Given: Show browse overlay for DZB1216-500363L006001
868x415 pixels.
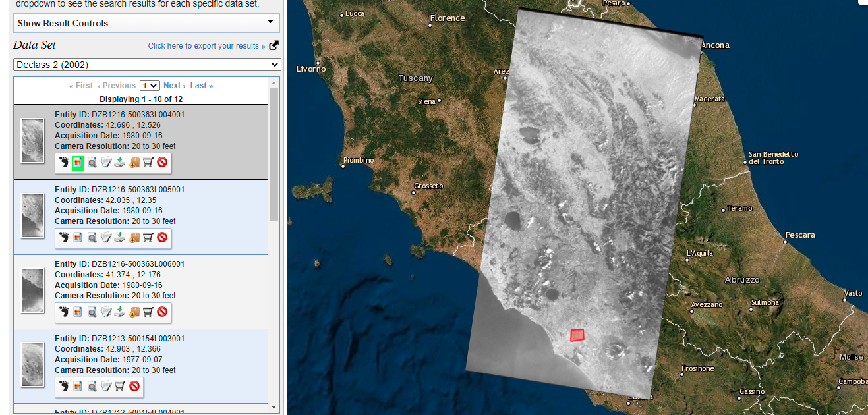Looking at the screenshot, I should pyautogui.click(x=78, y=312).
